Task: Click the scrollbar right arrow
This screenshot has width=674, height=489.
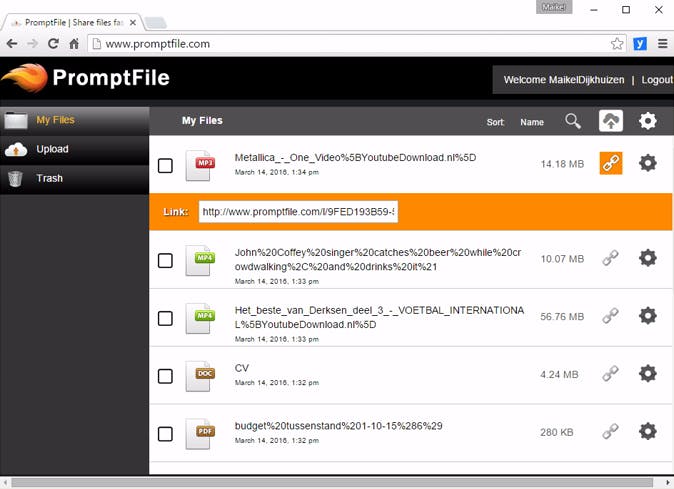Action: (668, 483)
